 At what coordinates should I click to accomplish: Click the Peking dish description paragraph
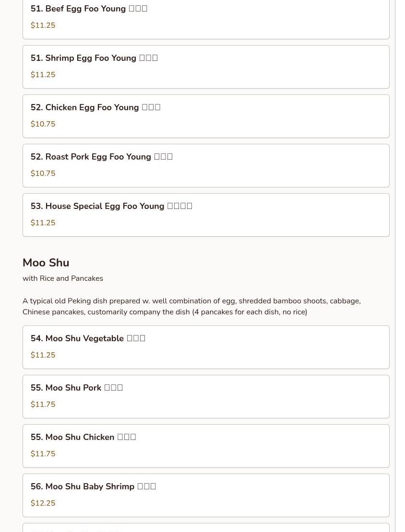191,306
